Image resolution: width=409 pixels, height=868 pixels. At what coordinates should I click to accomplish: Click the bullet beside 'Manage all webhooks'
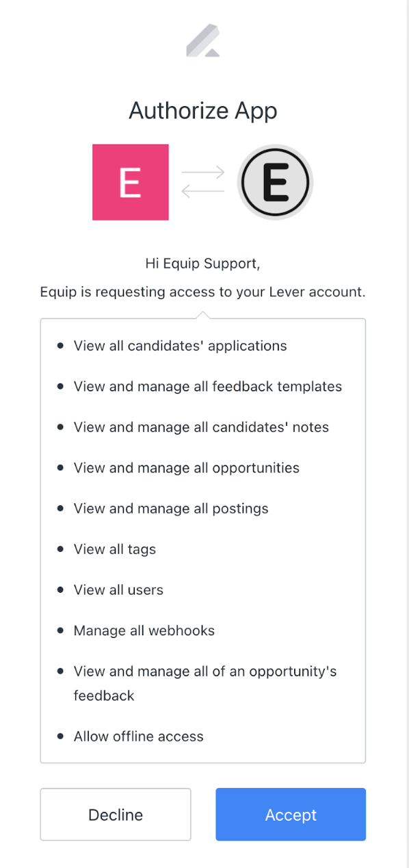click(61, 630)
